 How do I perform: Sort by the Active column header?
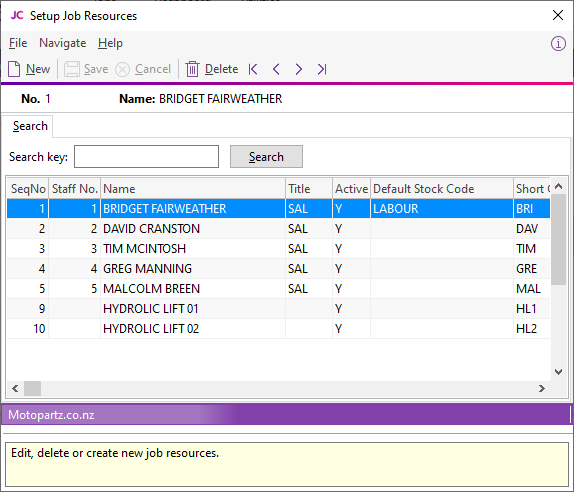351,189
